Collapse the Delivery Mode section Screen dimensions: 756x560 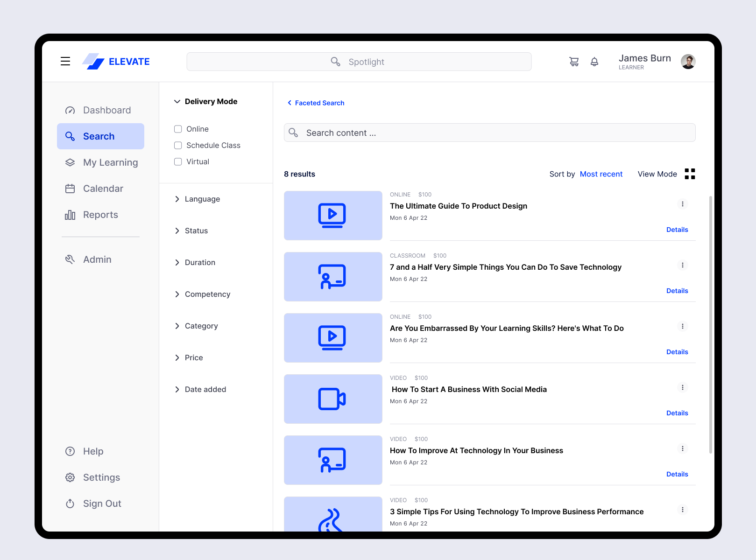pyautogui.click(x=177, y=101)
